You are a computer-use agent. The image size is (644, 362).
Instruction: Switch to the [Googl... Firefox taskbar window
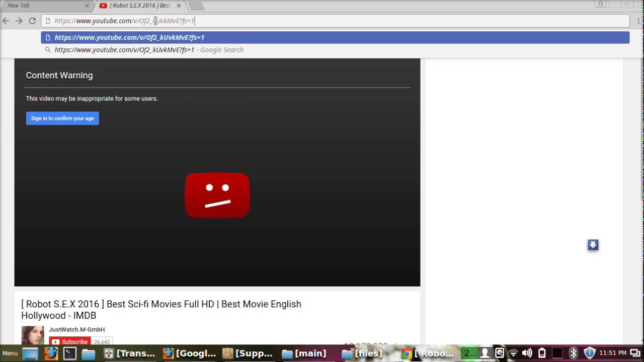coord(189,353)
